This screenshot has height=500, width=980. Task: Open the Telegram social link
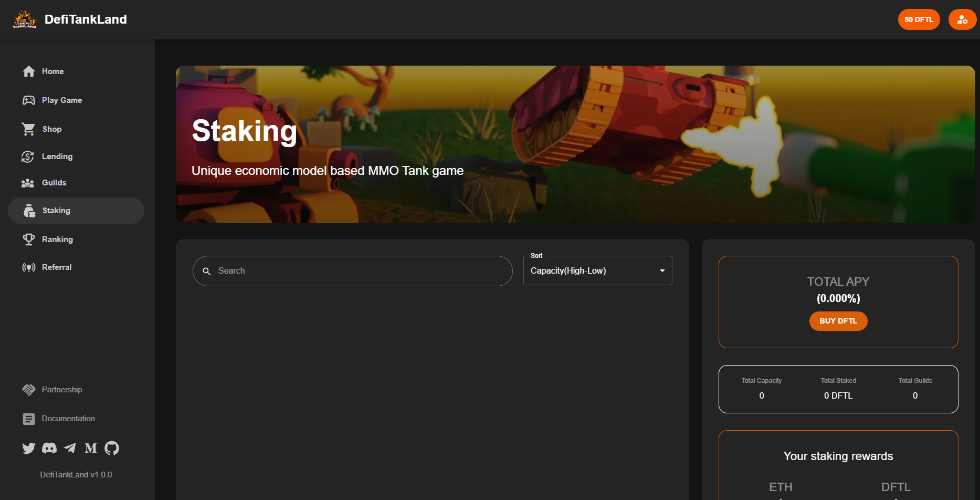click(70, 448)
